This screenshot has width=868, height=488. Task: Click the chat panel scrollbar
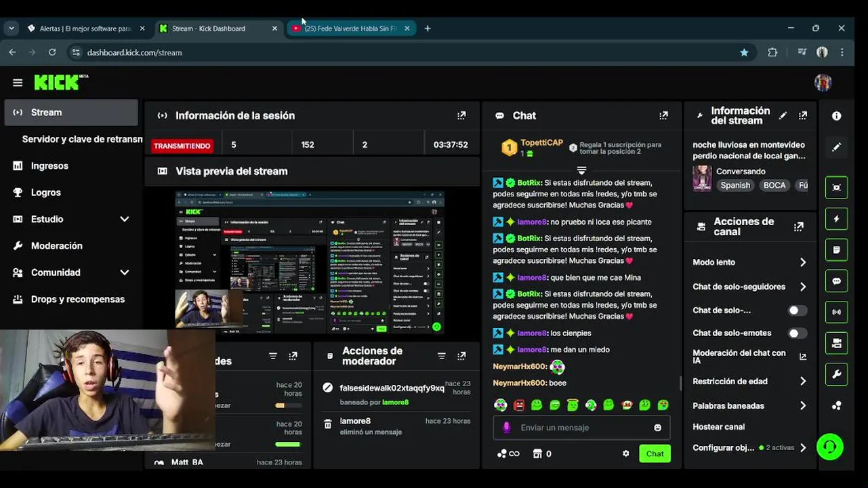(680, 383)
